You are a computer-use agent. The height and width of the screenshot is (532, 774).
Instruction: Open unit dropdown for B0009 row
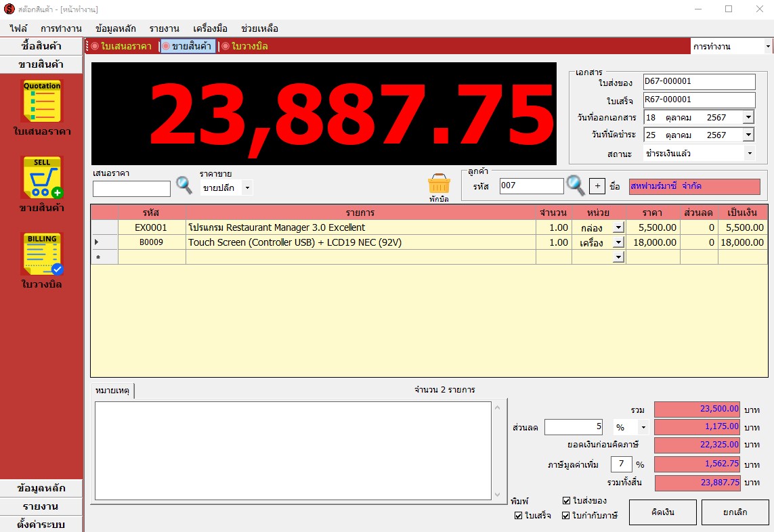[x=618, y=242]
